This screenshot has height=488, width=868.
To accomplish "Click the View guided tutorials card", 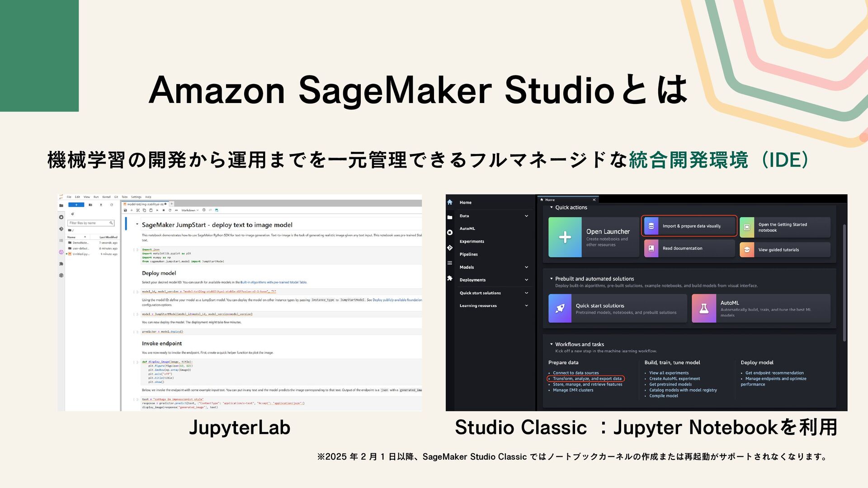I will click(785, 249).
